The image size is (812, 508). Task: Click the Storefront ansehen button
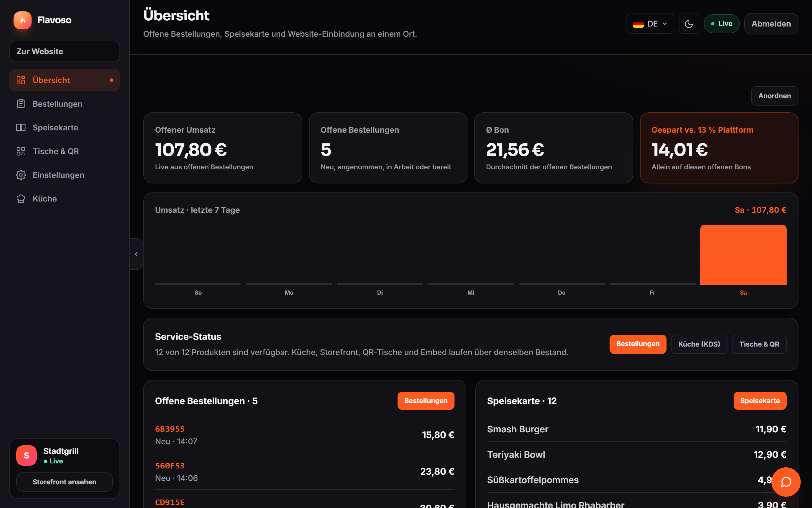[64, 482]
